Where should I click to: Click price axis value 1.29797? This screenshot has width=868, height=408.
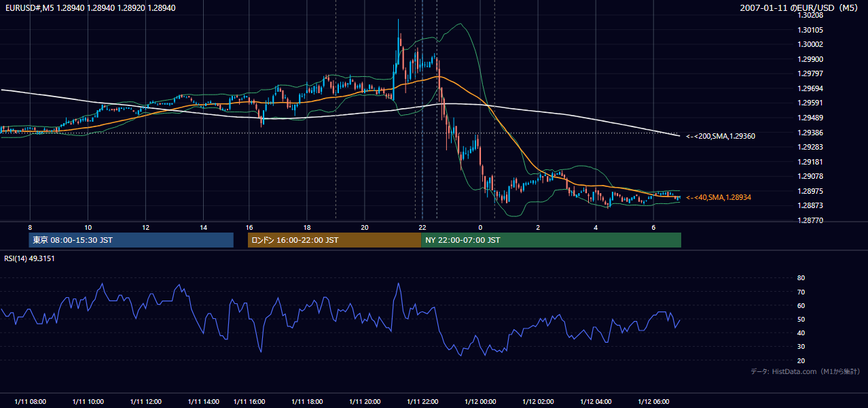[811, 73]
